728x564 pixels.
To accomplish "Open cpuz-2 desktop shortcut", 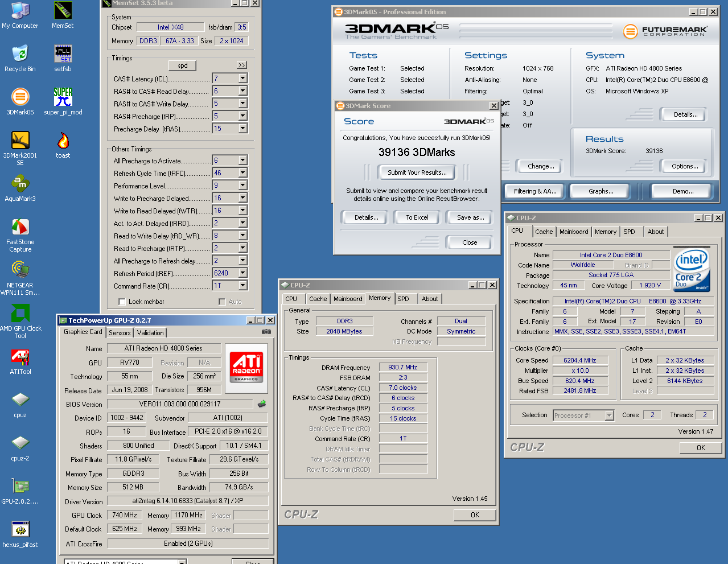I will pyautogui.click(x=20, y=448).
